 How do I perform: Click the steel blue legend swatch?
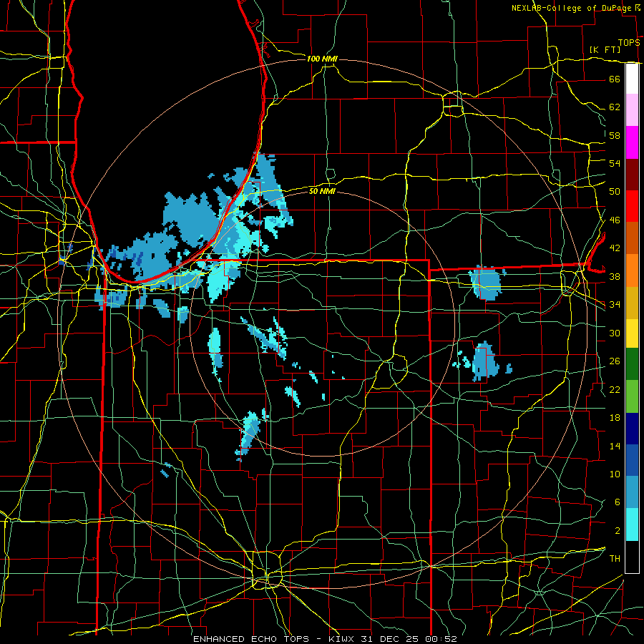tap(632, 492)
